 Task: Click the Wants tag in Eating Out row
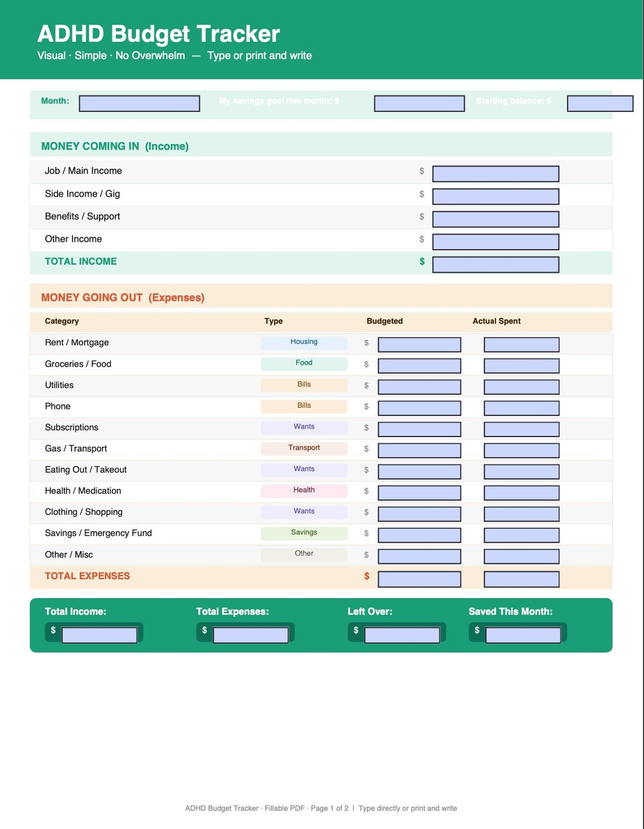click(304, 469)
